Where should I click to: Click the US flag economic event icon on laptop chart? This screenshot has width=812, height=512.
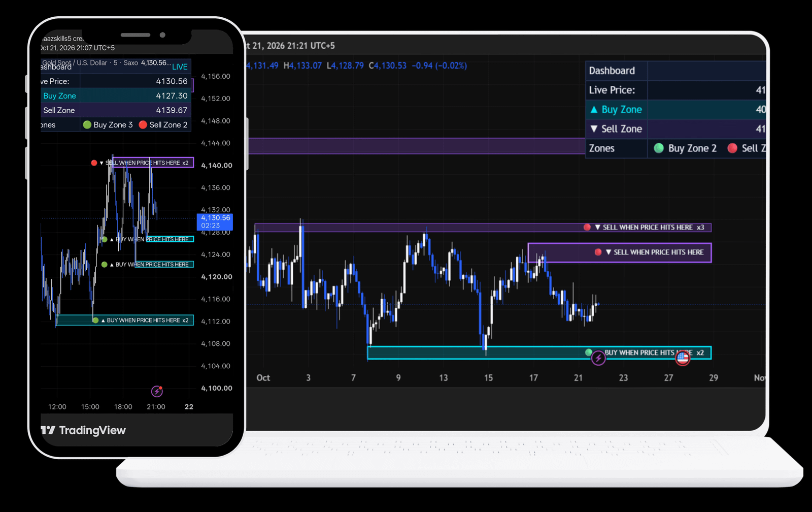[683, 358]
